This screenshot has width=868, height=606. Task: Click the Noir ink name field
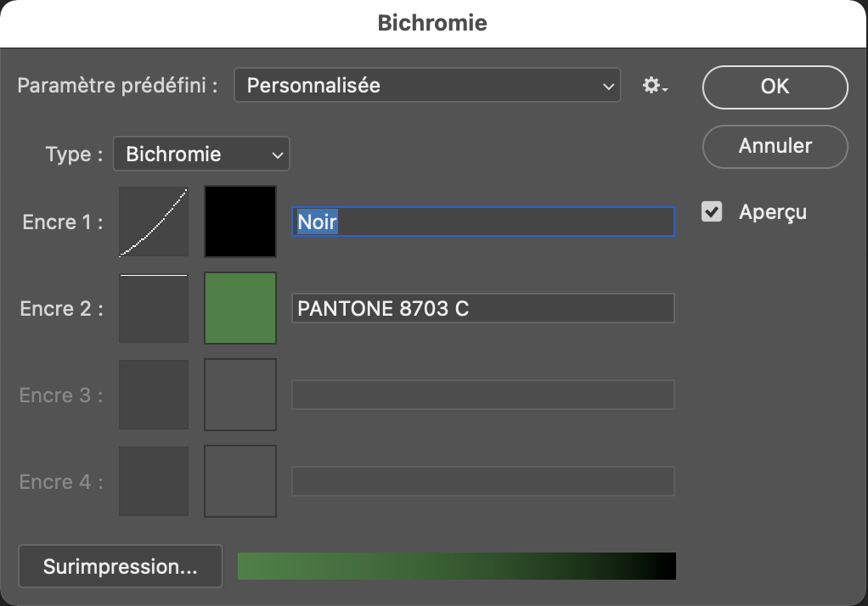click(482, 222)
